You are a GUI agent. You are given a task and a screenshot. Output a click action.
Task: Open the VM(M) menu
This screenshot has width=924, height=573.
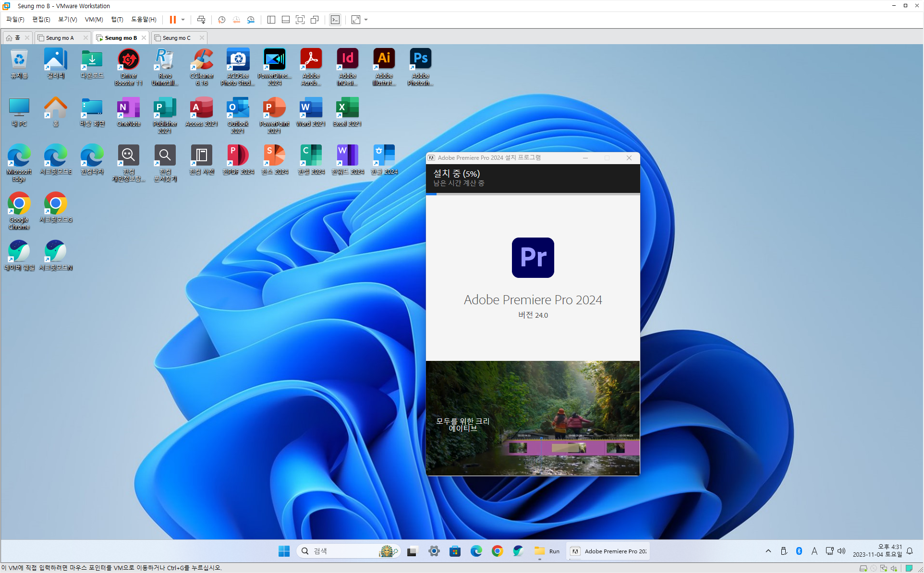coord(94,20)
